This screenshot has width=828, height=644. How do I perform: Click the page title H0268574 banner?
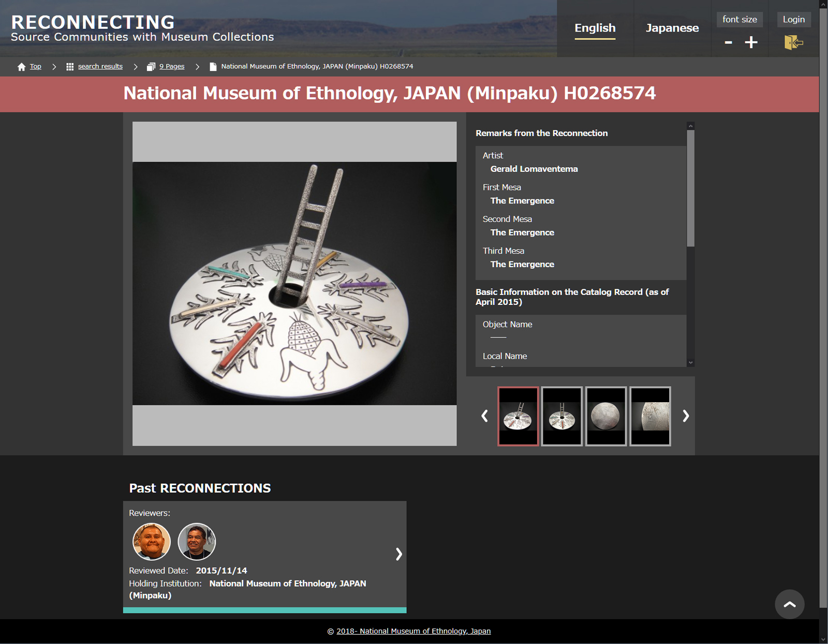(x=389, y=93)
